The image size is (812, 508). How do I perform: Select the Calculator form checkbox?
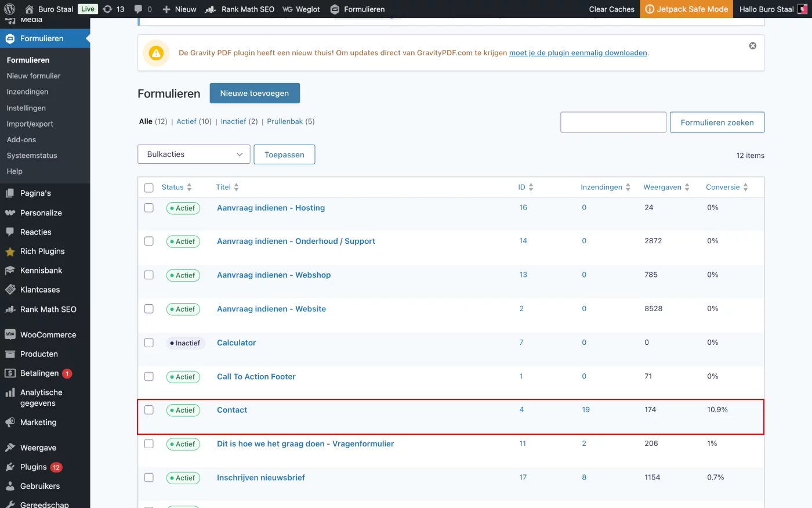pyautogui.click(x=149, y=343)
